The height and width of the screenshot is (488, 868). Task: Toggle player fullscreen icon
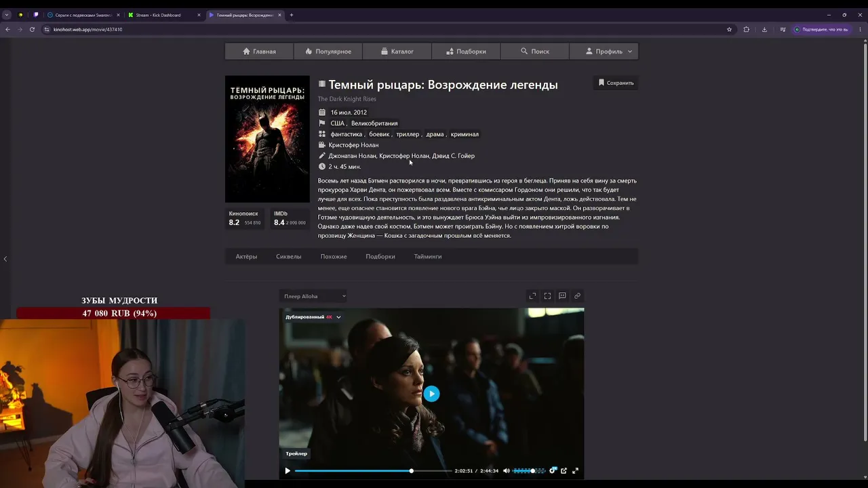575,470
